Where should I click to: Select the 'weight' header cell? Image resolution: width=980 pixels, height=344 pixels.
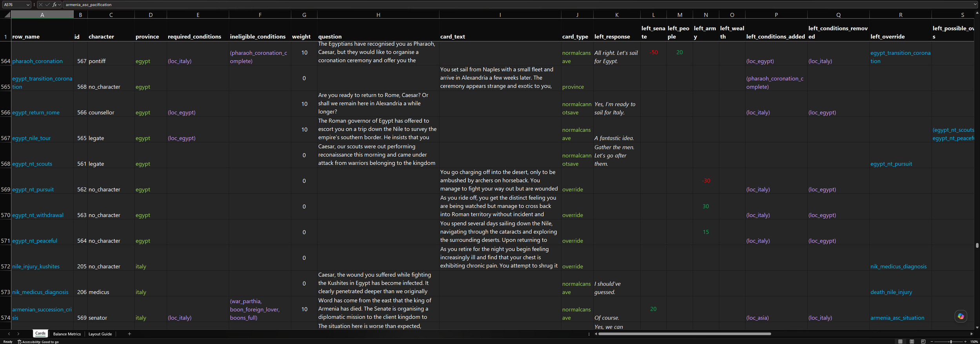[304, 30]
